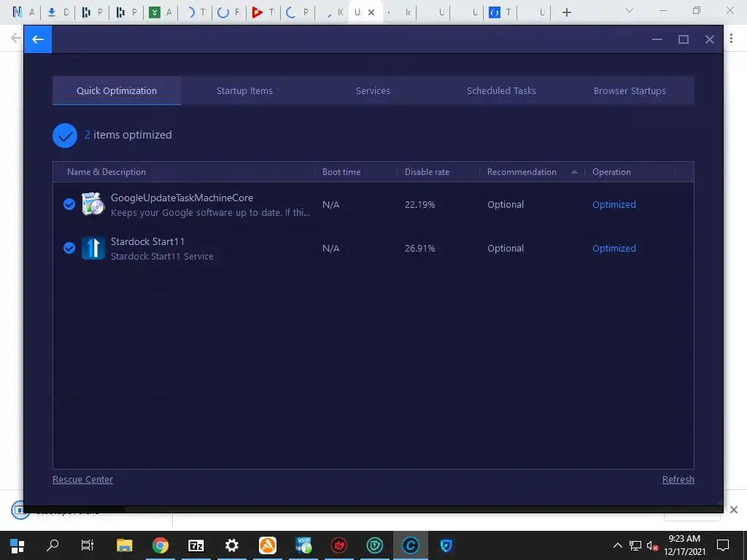The height and width of the screenshot is (560, 747).
Task: Click the 22.19% disable rate value
Action: 419,204
